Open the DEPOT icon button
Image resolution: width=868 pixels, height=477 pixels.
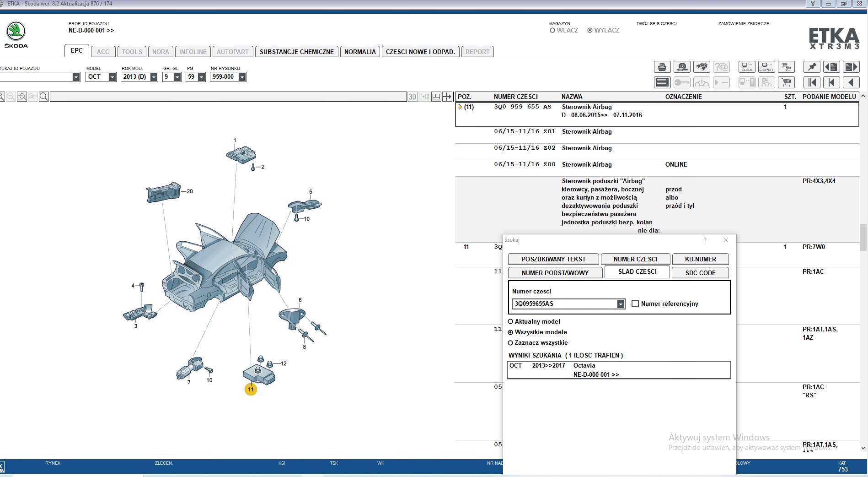coord(766,67)
